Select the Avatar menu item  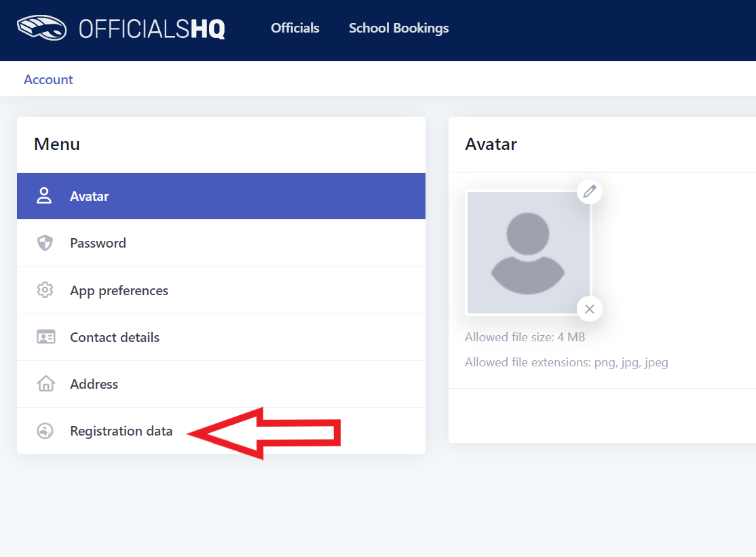click(221, 196)
